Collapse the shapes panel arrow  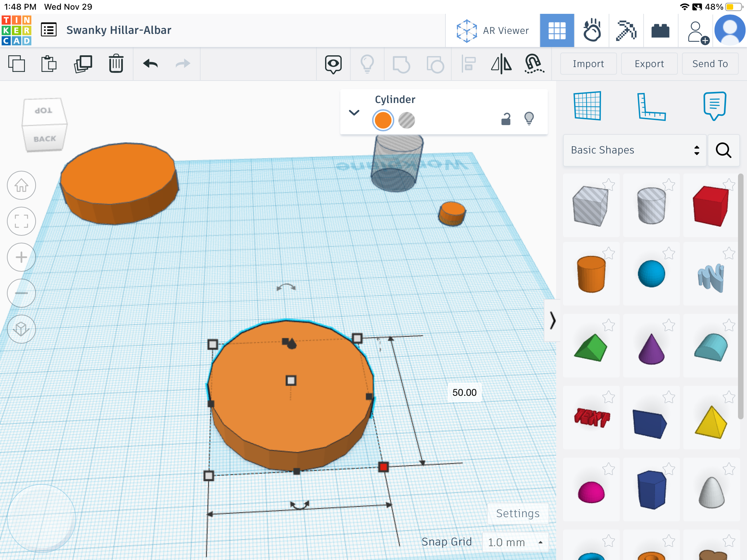552,321
